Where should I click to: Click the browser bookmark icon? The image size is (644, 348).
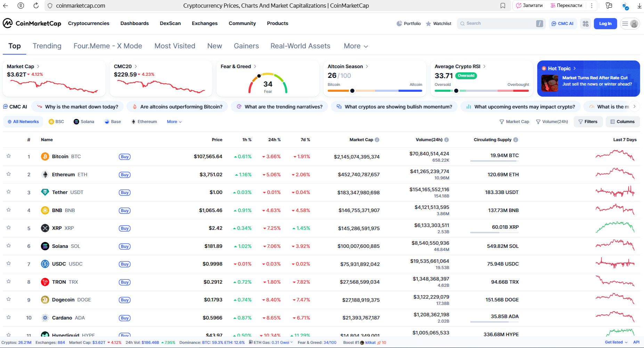503,6
